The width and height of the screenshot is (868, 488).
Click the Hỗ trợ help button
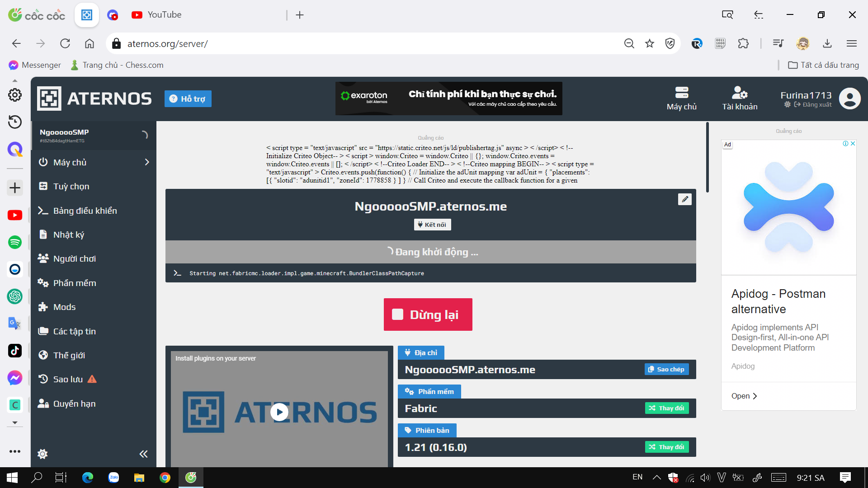point(188,99)
